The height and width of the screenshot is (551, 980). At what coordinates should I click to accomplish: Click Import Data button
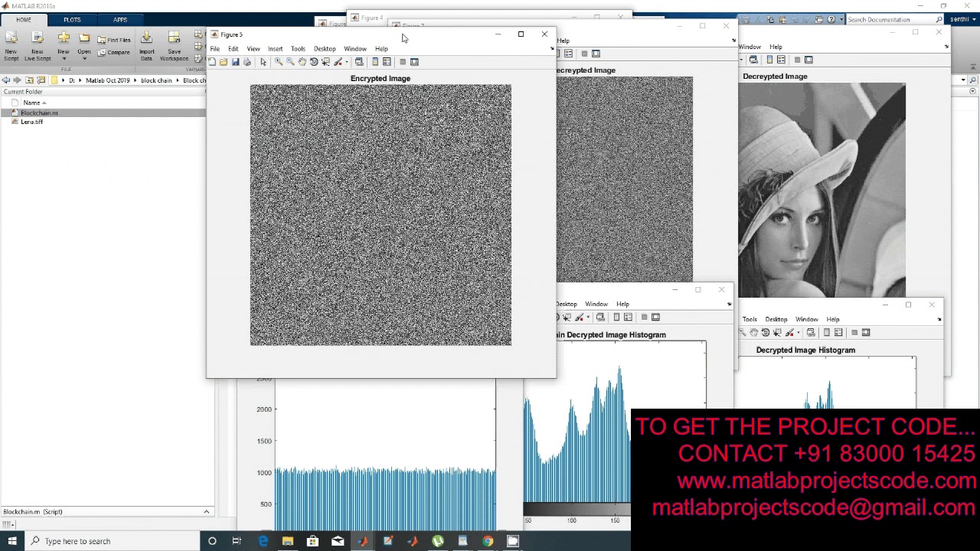[x=146, y=46]
